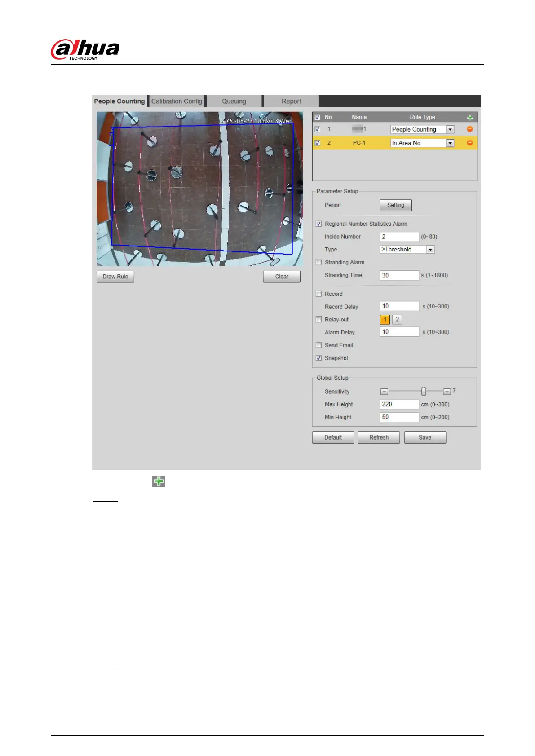
Task: Open the Period Setting button
Action: [x=396, y=205]
